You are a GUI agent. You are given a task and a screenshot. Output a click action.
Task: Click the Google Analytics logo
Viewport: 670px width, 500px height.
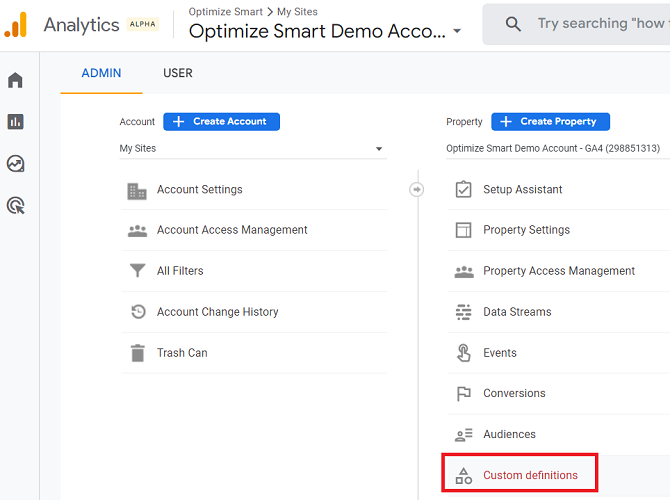[x=16, y=25]
